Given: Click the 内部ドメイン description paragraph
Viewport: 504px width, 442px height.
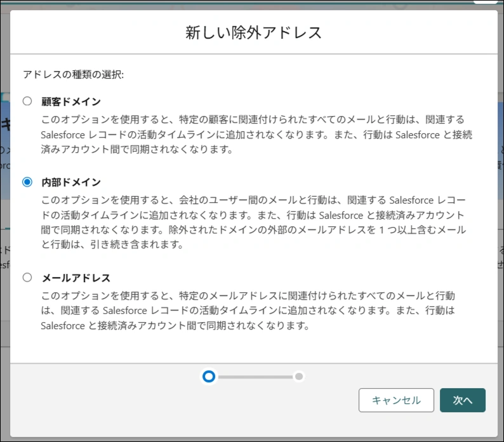Looking at the screenshot, I should pos(254,222).
